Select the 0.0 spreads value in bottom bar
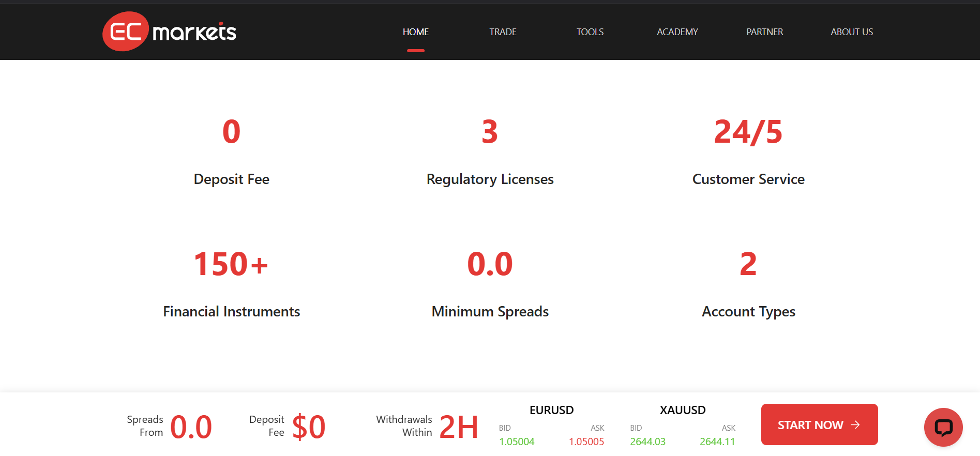Image resolution: width=980 pixels, height=456 pixels. click(191, 427)
